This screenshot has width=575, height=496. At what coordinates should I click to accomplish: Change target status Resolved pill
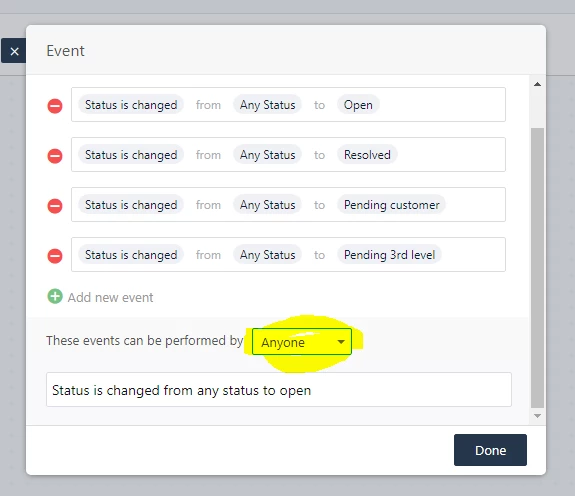tap(367, 155)
